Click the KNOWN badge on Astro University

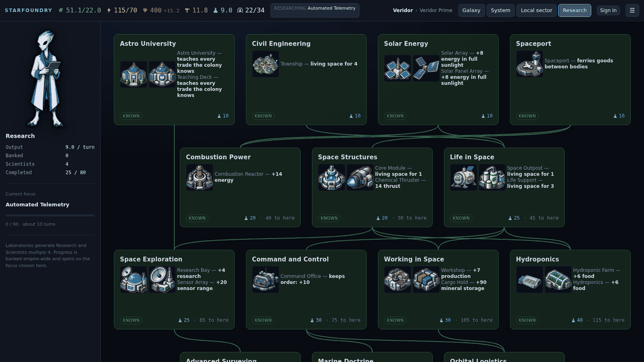click(131, 116)
